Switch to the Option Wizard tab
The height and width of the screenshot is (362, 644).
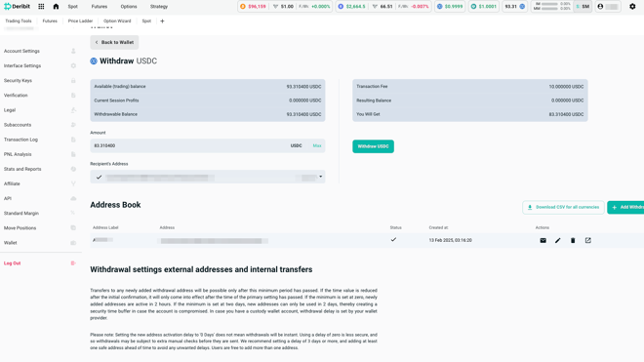click(x=117, y=20)
